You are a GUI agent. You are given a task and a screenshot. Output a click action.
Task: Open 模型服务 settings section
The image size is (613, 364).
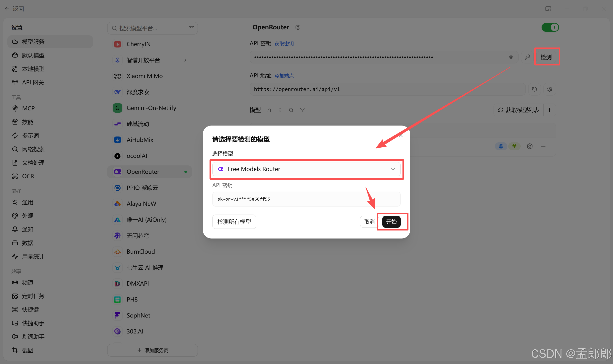50,42
